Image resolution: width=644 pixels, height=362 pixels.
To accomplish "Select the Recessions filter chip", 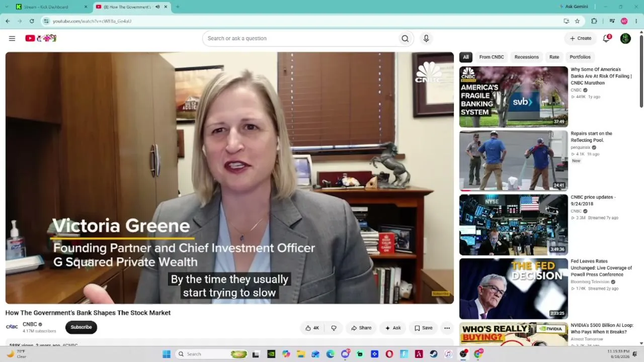I will tap(527, 57).
